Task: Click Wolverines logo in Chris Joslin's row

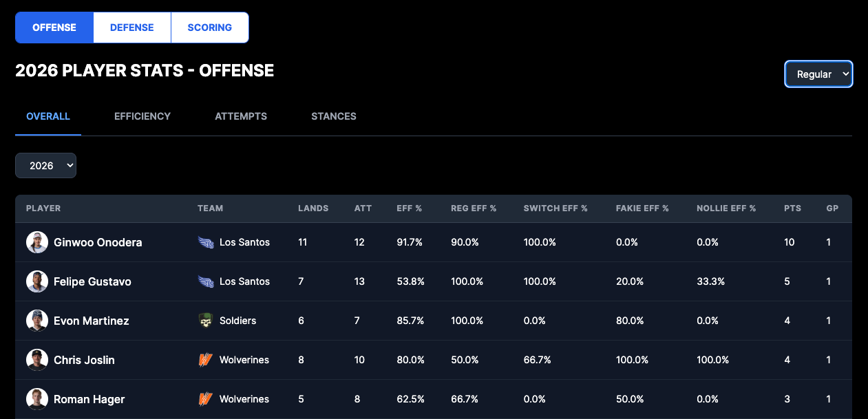Action: 206,360
